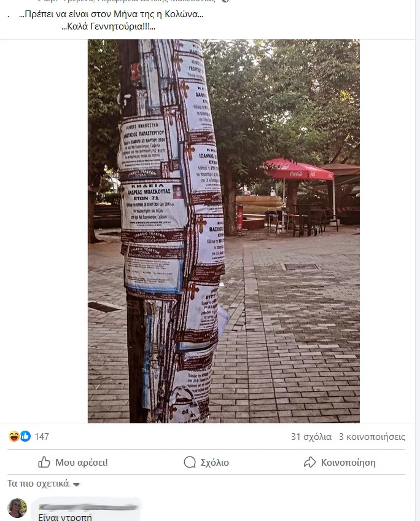
Task: Open the 3 κοινοποιήσεις shares link
Action: tap(372, 437)
